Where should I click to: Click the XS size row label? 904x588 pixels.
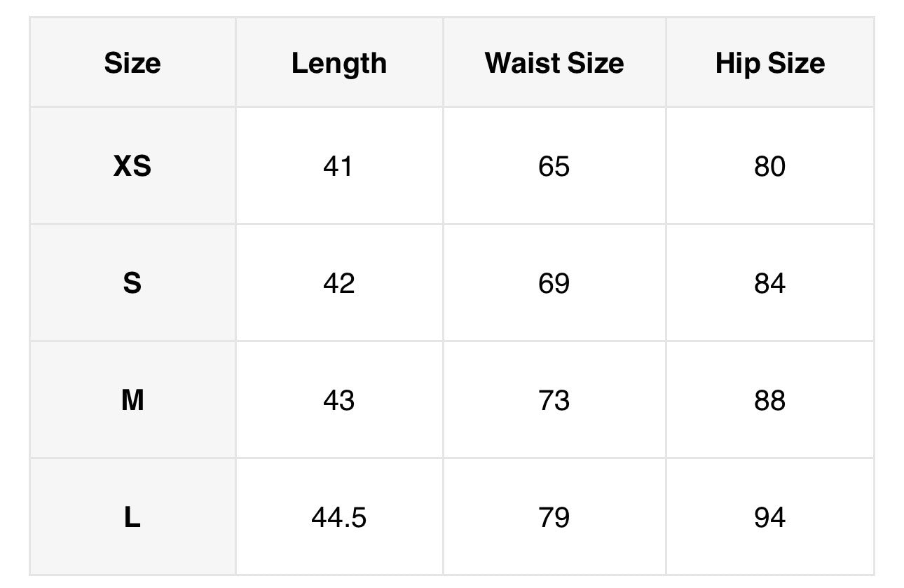(x=132, y=167)
